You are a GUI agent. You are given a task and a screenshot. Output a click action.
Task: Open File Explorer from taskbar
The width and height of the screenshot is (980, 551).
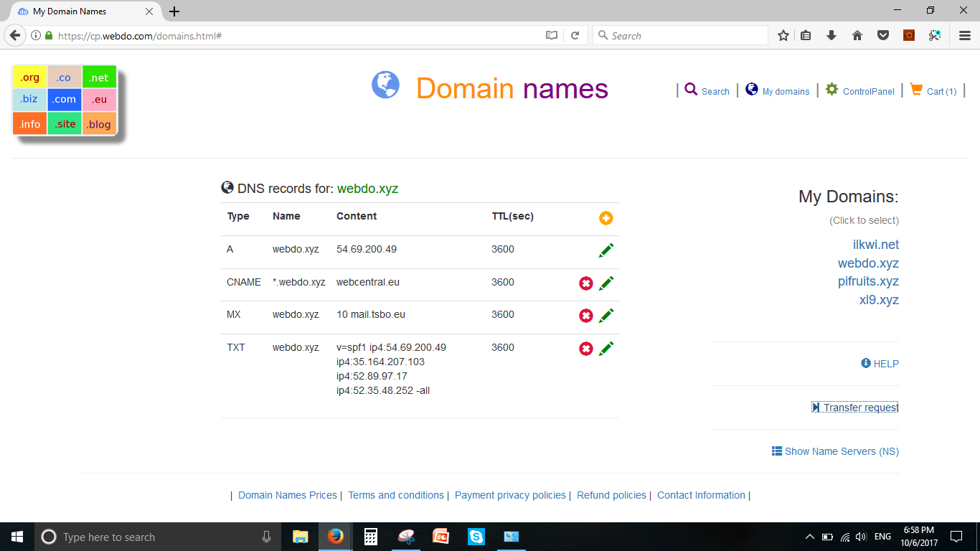[301, 537]
